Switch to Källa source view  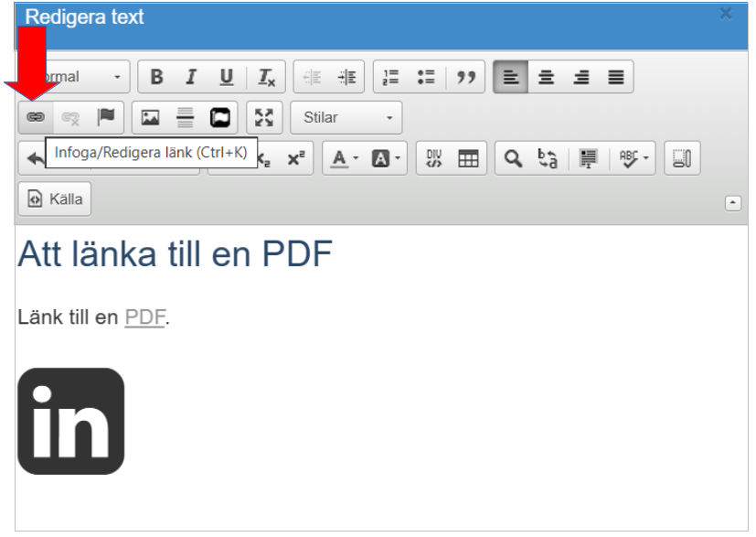pyautogui.click(x=55, y=199)
